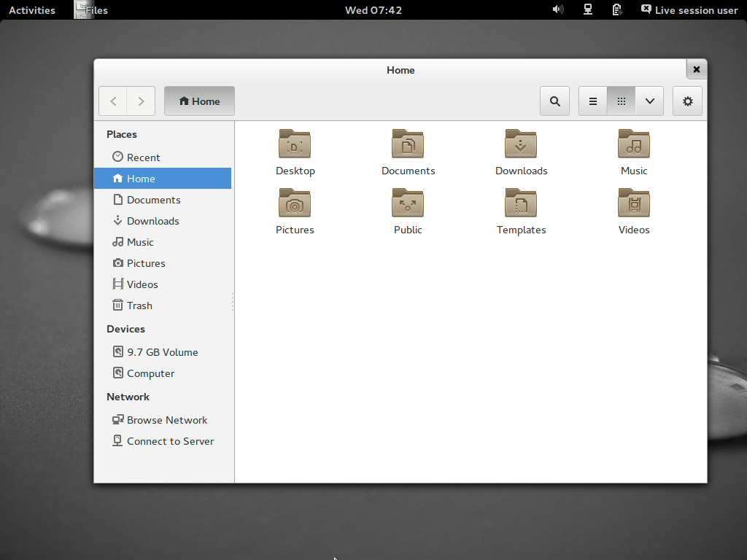Open the Downloads folder in file grid
747x560 pixels.
(x=521, y=144)
